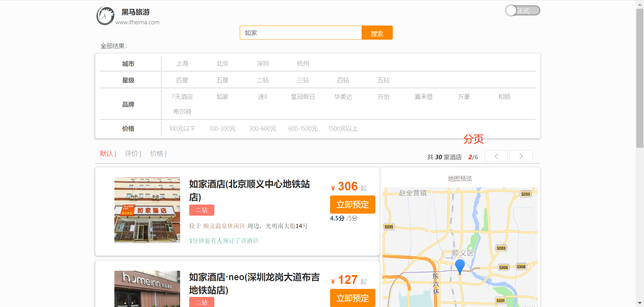Click into the 如家 search input field
The image size is (644, 307).
tap(301, 33)
